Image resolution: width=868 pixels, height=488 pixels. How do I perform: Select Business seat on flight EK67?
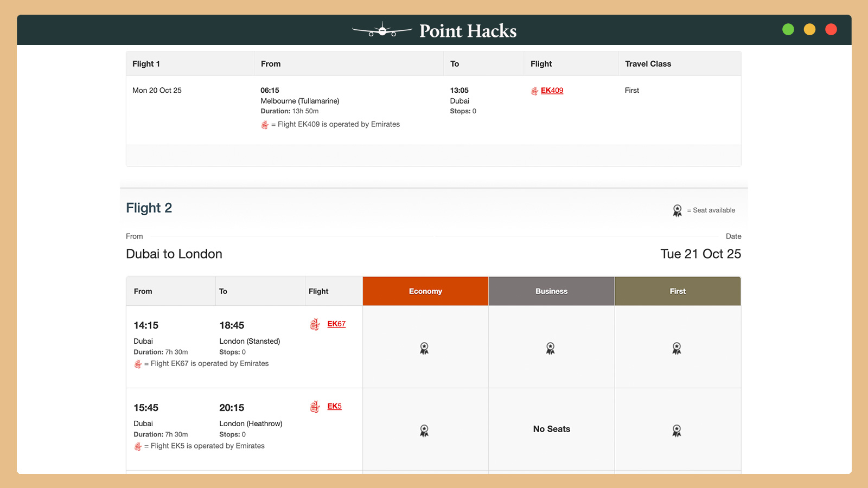550,348
